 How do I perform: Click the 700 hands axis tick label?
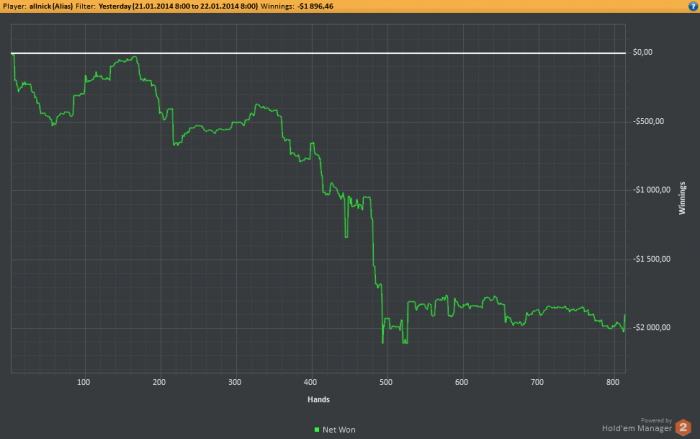tap(537, 382)
